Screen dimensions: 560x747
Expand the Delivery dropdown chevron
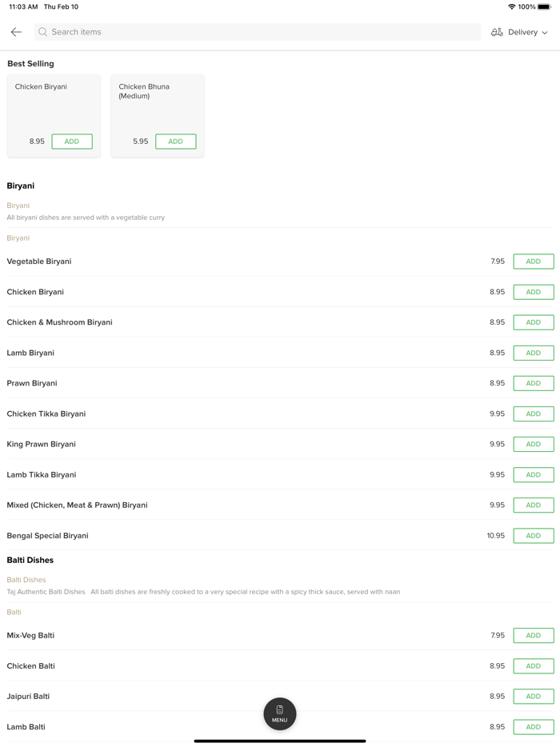(545, 33)
